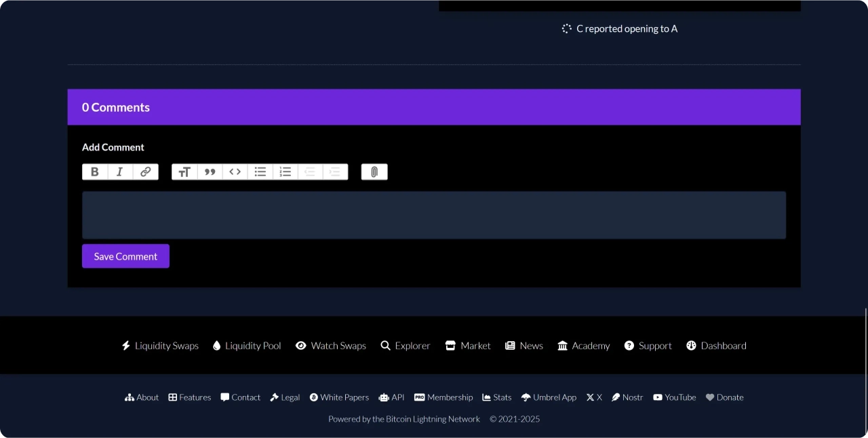Navigate to the Explorer page
The height and width of the screenshot is (438, 868).
coord(406,346)
